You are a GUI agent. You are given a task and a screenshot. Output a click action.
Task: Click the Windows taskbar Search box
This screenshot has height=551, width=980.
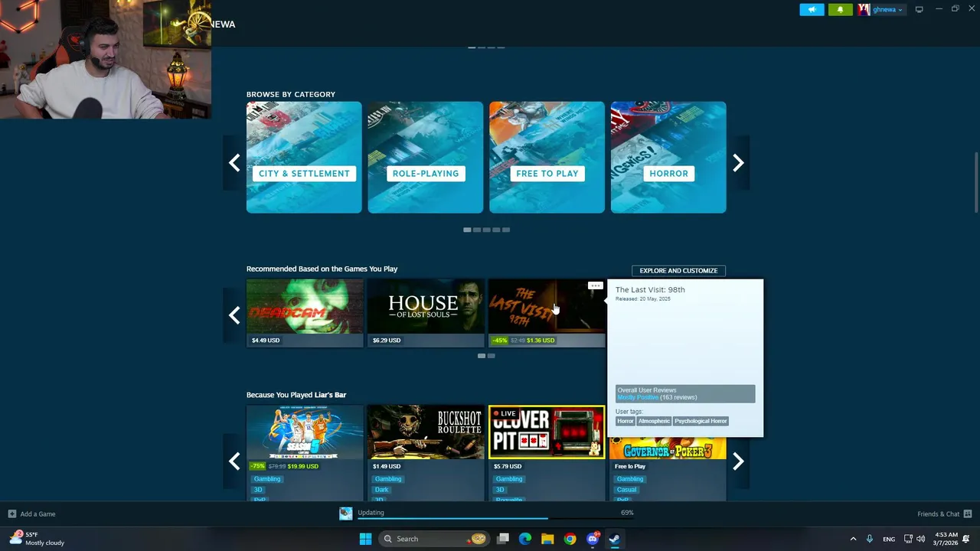point(433,539)
